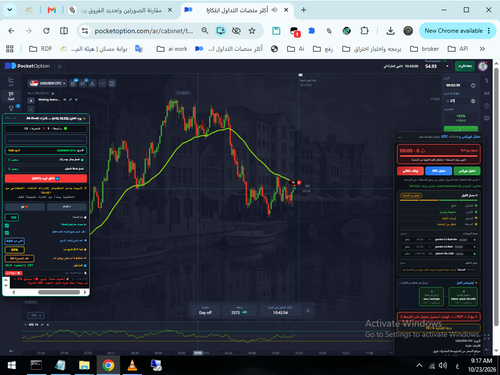
Task: Open the ai work bookmarks folder
Action: click(172, 49)
